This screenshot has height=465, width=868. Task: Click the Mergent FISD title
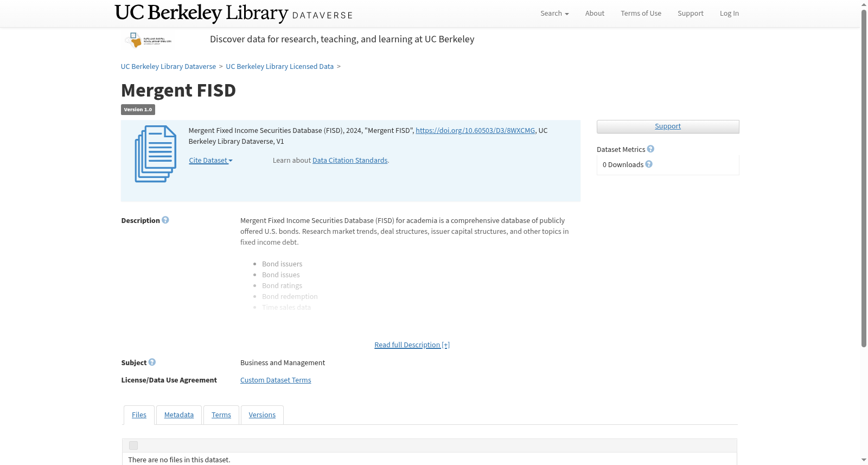tap(178, 90)
